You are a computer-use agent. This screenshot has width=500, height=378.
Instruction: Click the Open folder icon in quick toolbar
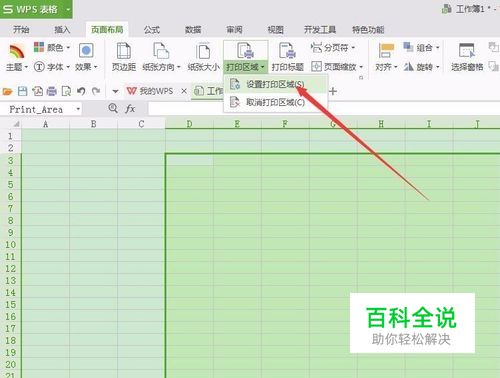(7, 91)
